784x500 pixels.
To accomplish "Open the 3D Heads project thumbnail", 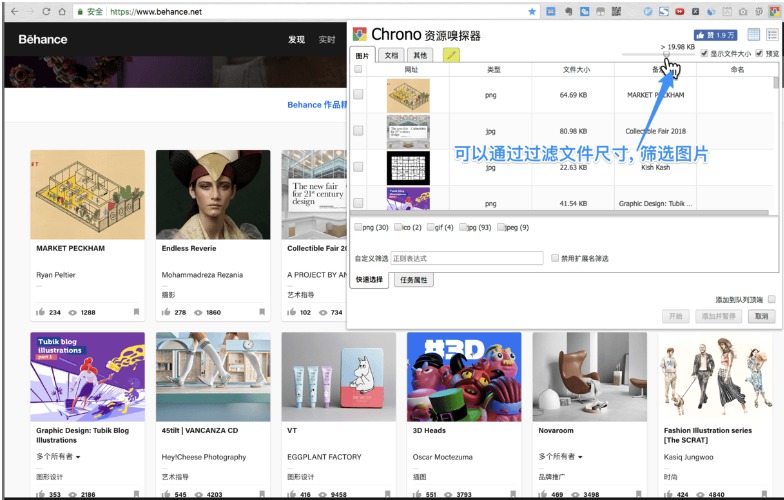I will pos(464,377).
